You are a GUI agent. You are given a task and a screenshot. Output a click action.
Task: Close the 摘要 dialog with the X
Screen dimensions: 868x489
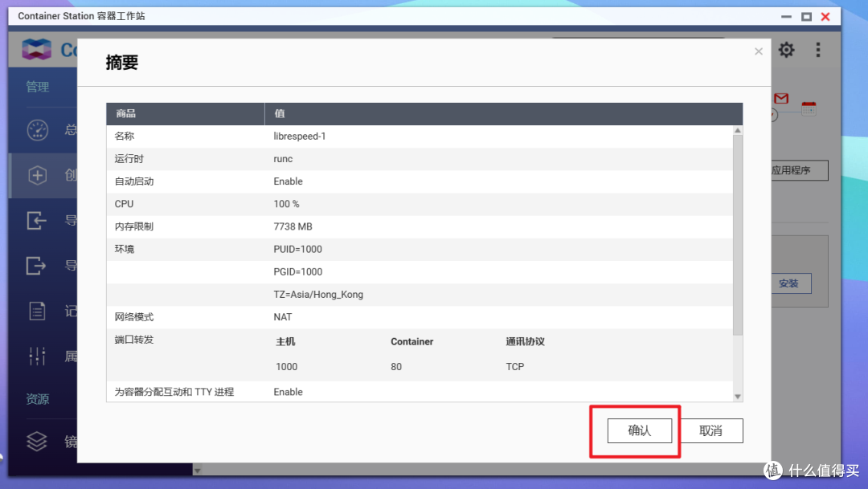click(x=759, y=51)
